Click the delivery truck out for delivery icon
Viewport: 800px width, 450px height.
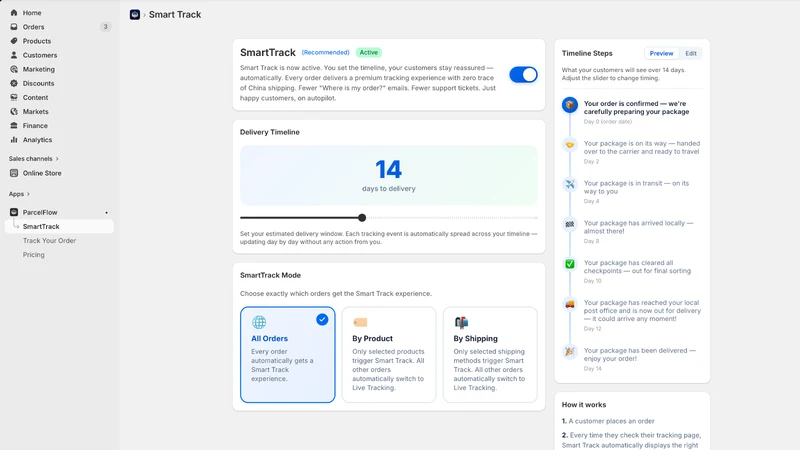[x=570, y=304]
